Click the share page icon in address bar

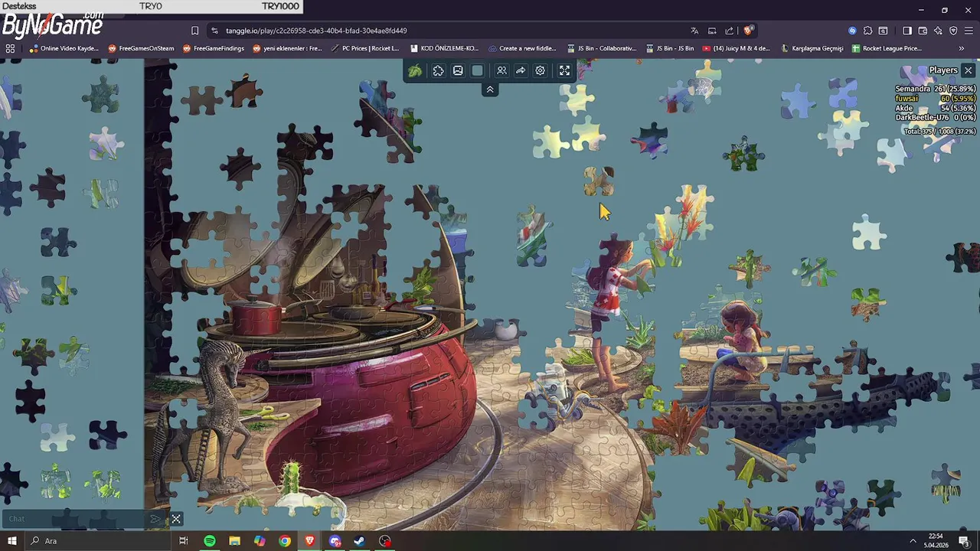pyautogui.click(x=730, y=31)
